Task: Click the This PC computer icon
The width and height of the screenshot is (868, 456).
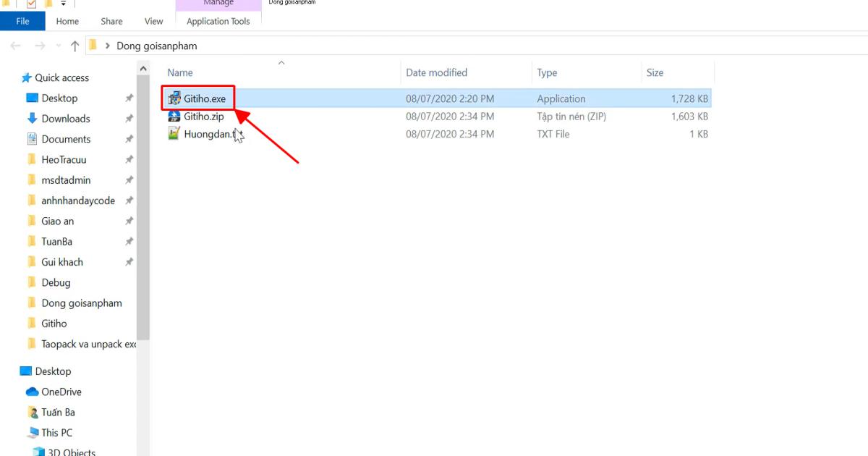Action: [x=33, y=433]
